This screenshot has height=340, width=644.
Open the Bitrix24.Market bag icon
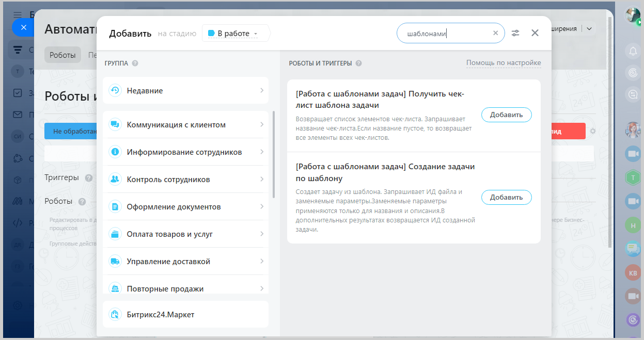pos(115,314)
